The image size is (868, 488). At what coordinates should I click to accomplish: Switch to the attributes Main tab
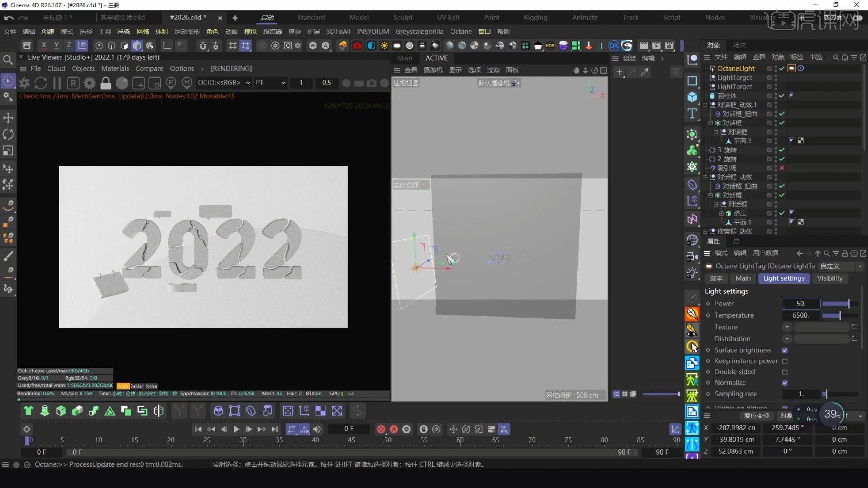click(x=743, y=278)
